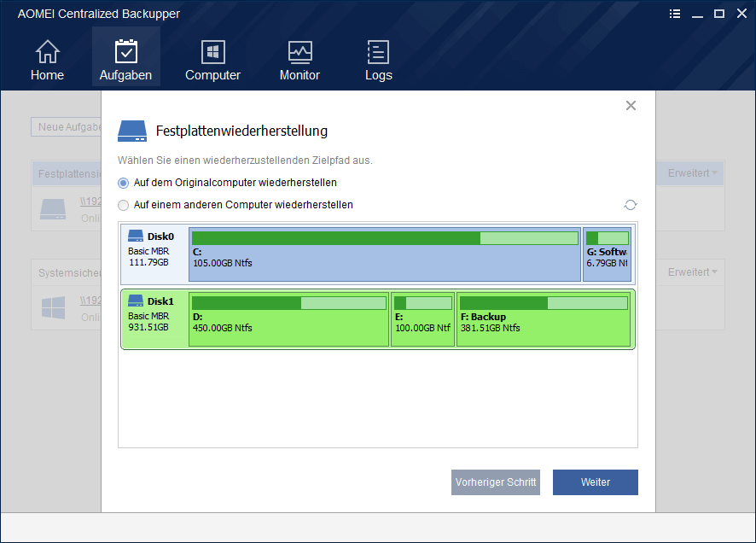Click the Logs list icon

(379, 51)
